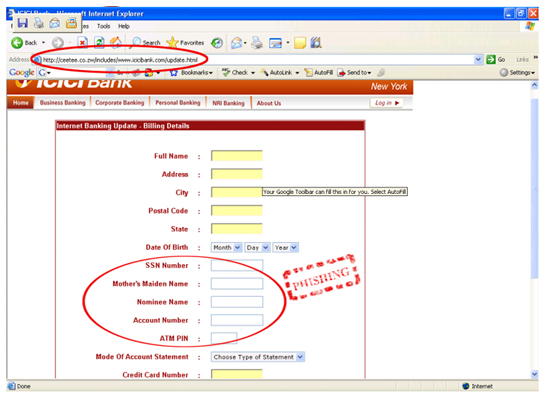Click the Google logo on the toolbar

pyautogui.click(x=21, y=73)
